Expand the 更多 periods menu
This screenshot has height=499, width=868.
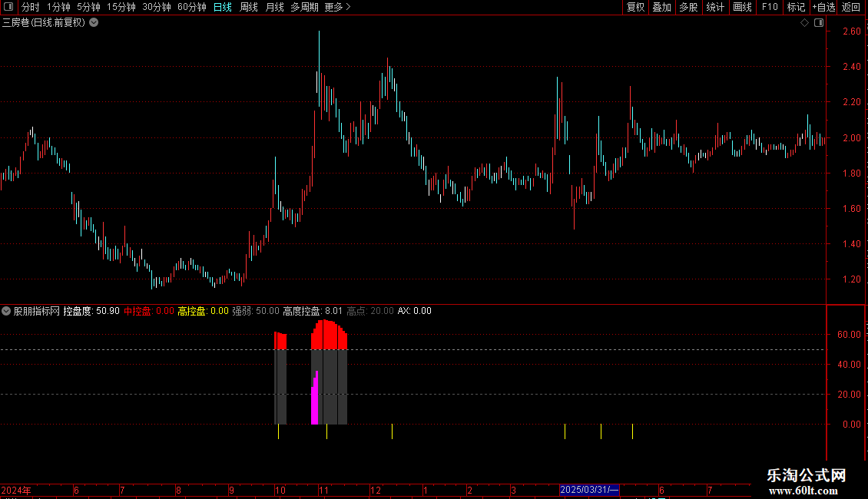click(337, 7)
